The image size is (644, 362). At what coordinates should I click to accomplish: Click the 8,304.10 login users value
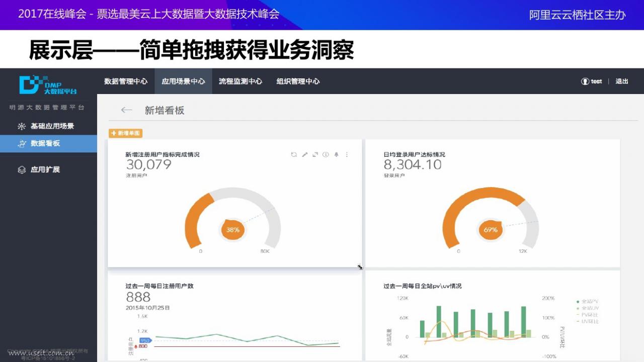pyautogui.click(x=413, y=165)
